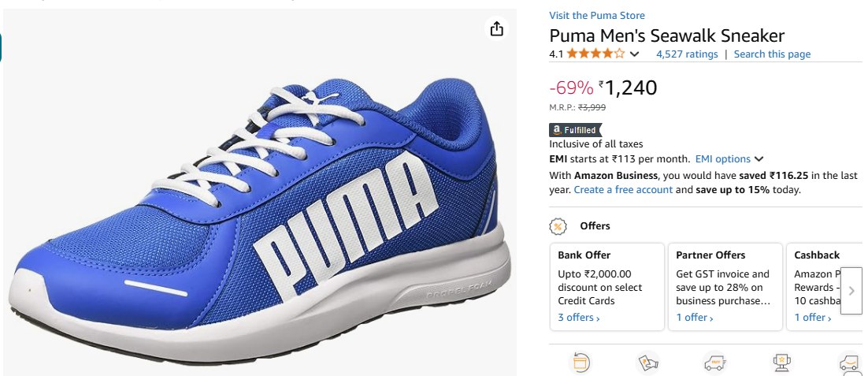The height and width of the screenshot is (376, 868).
Task: Click the Offers percent badge icon
Action: [558, 226]
